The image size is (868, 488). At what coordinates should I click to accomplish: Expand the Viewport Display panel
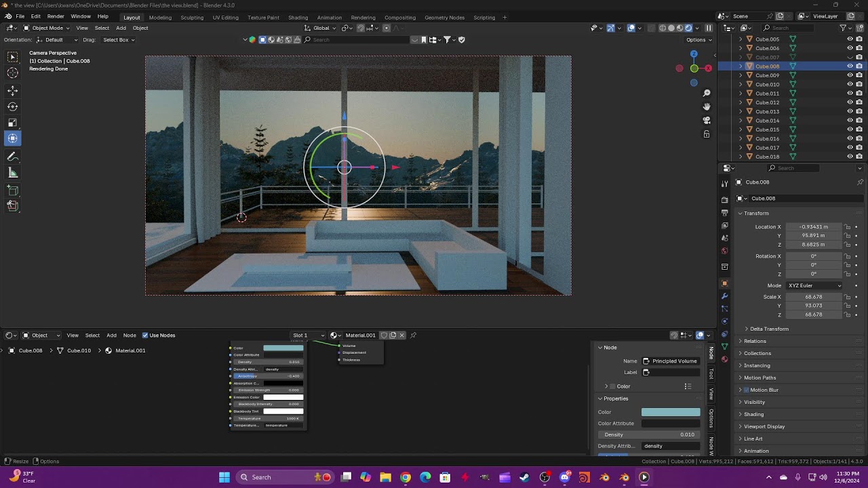click(x=764, y=426)
